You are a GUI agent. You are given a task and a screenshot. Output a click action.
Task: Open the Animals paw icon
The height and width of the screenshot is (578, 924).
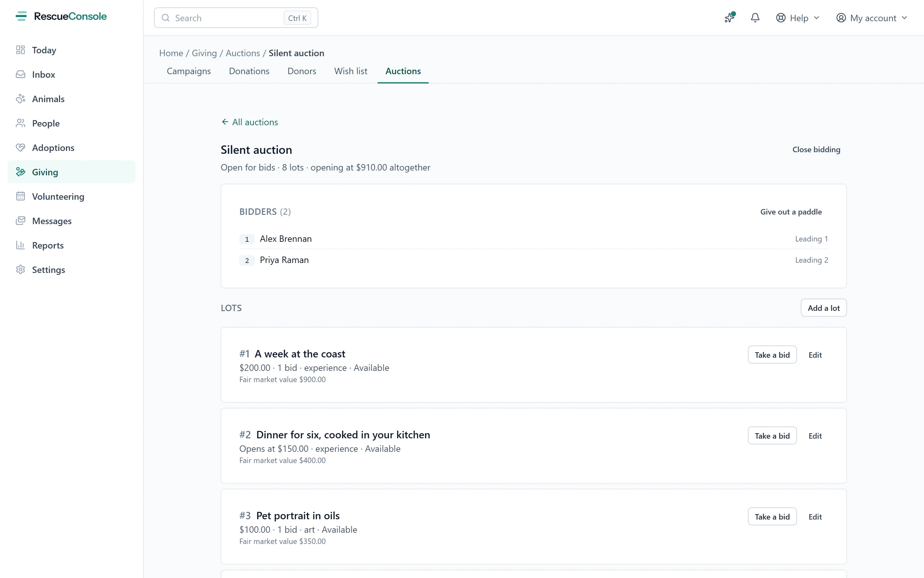pyautogui.click(x=21, y=99)
